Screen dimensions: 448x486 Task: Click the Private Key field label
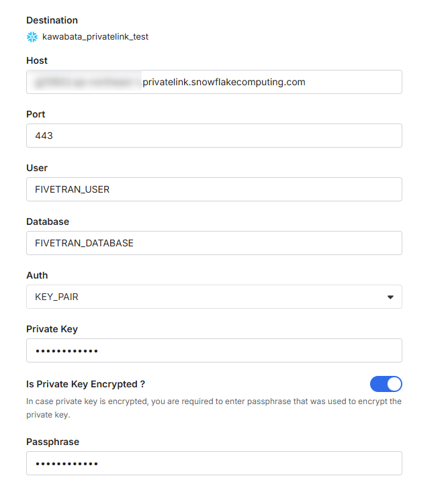click(x=52, y=329)
